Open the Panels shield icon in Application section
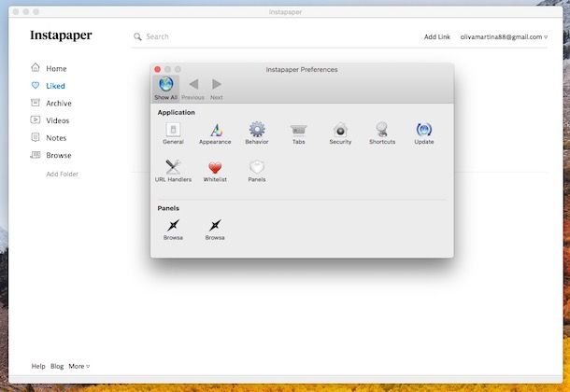The image size is (570, 392). pos(257,171)
